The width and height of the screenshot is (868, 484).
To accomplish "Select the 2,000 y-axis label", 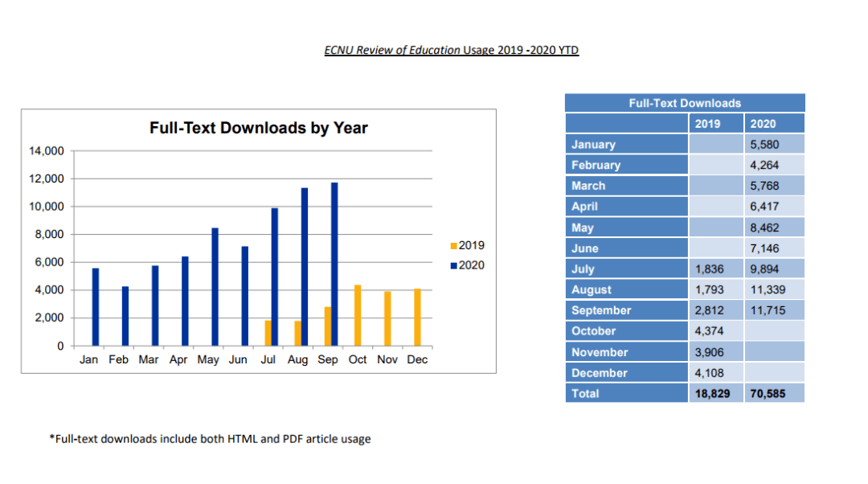I will pyautogui.click(x=49, y=318).
